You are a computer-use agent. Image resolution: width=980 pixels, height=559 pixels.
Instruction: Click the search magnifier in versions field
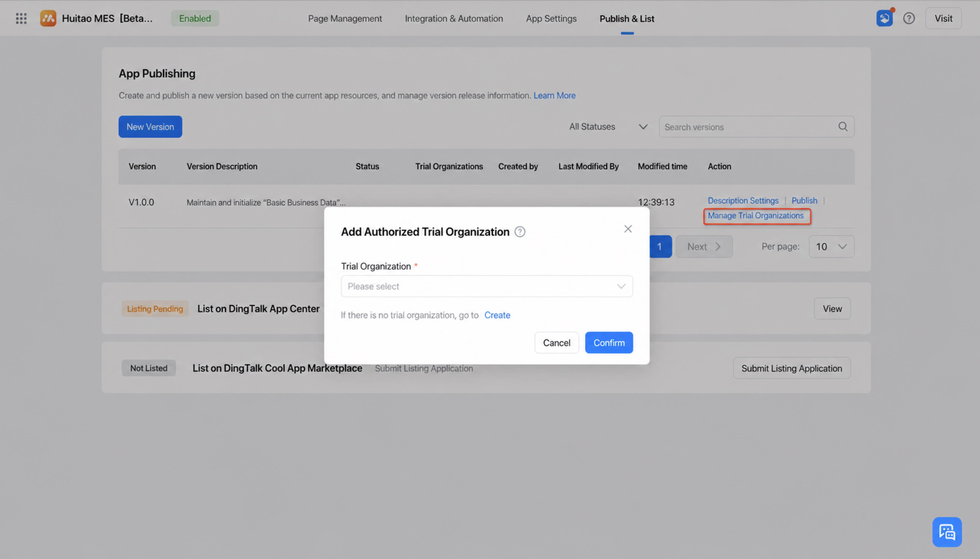[x=843, y=127]
